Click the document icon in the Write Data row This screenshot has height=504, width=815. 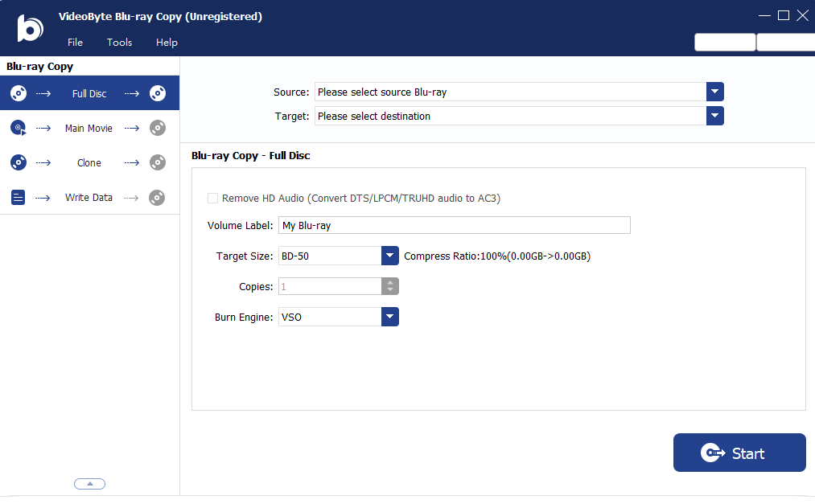click(19, 197)
